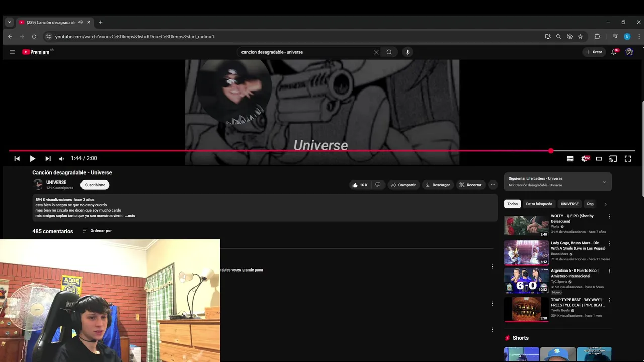This screenshot has height=362, width=644.
Task: Select the 'Todos' filter chip
Action: click(512, 204)
